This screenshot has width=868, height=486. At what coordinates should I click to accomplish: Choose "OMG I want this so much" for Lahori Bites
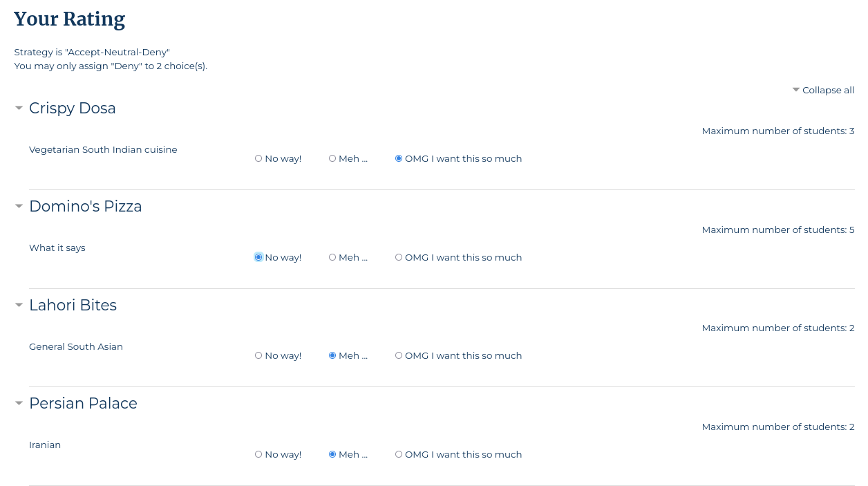tap(399, 355)
